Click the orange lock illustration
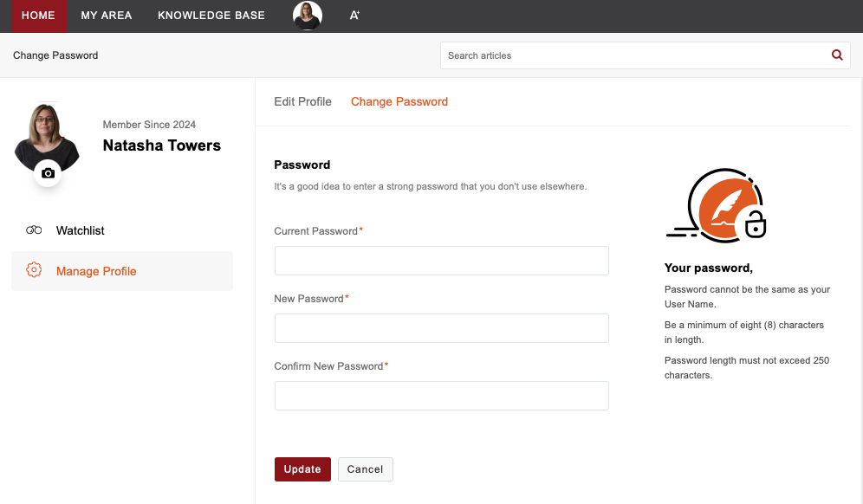Screen dimensions: 863x504 click(717, 206)
